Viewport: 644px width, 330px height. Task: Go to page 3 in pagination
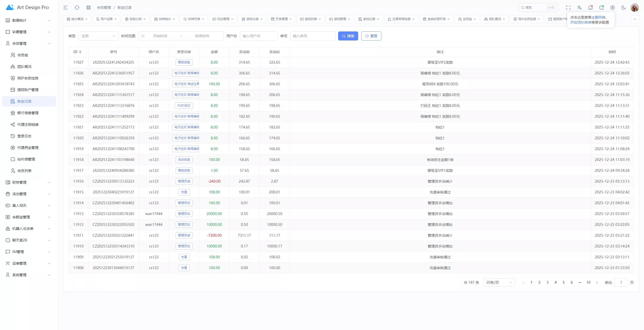(547, 282)
